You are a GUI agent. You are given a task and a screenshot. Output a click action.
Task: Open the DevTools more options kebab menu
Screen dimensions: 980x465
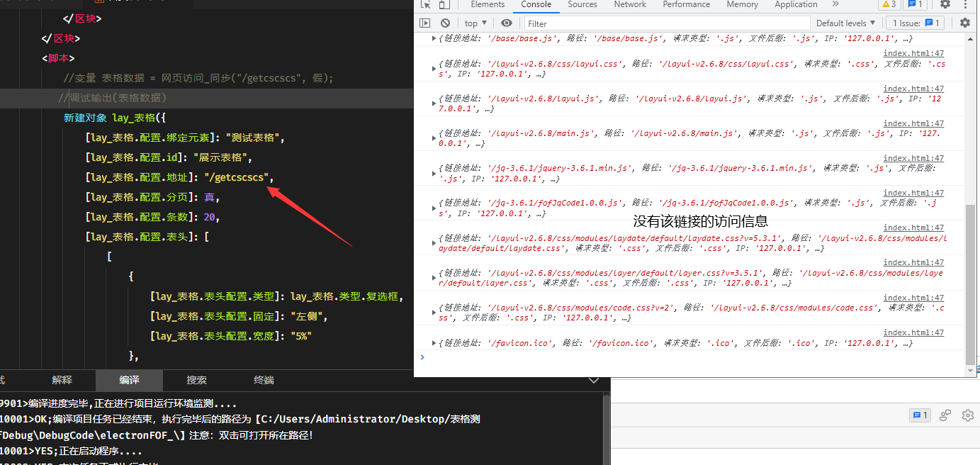pyautogui.click(x=966, y=4)
